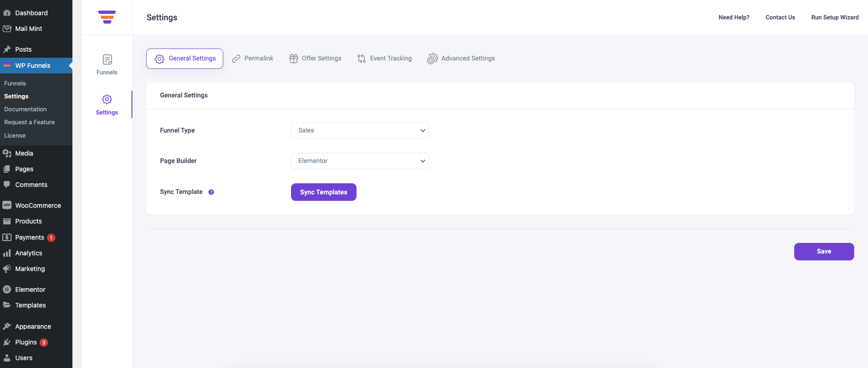
Task: Open Settings submenu item in WordPress sidebar
Action: coord(16,97)
